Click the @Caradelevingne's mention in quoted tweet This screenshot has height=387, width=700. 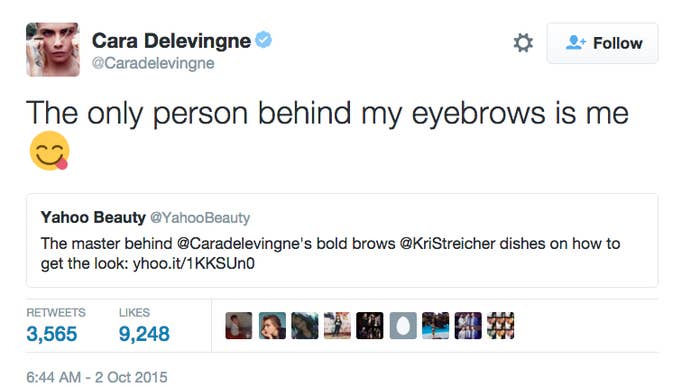tap(245, 244)
